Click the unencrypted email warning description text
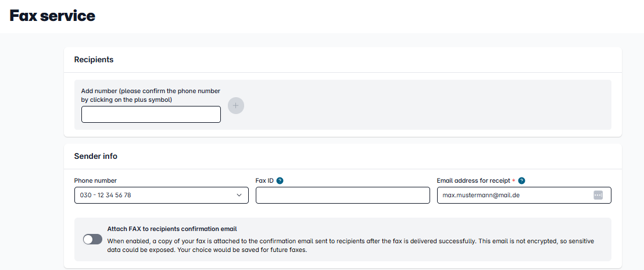Viewport: 644px width, 270px height. coord(350,244)
